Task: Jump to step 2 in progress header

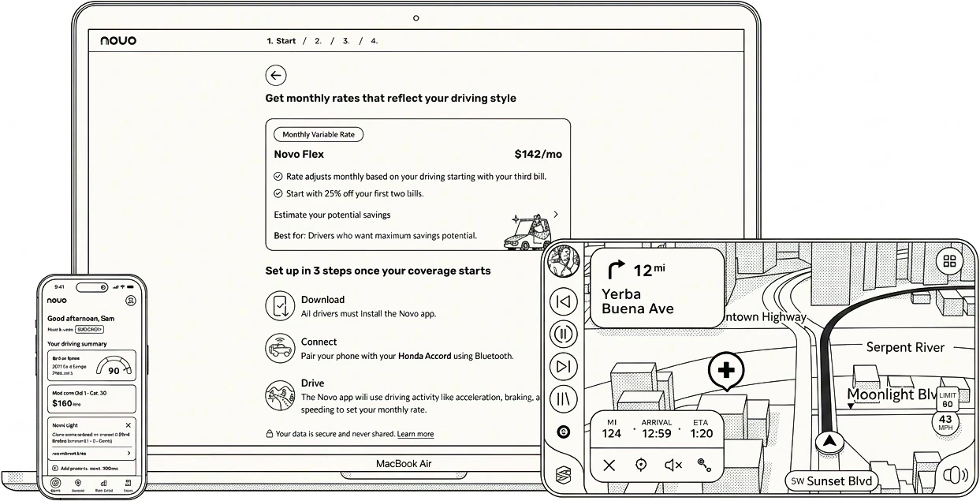Action: [318, 41]
